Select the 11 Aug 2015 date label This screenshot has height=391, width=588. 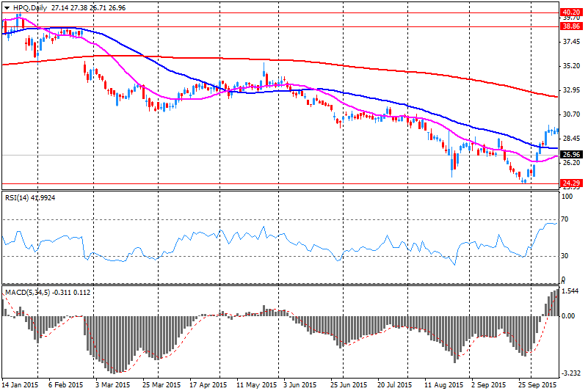tap(443, 385)
